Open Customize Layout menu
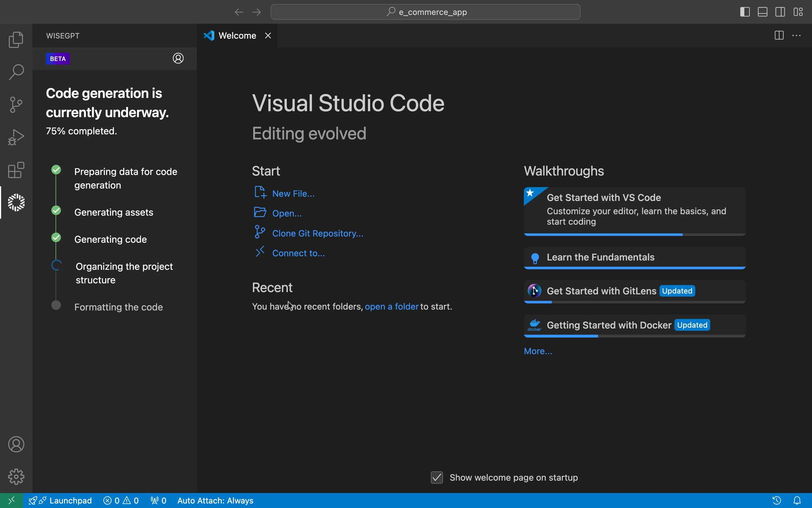 pos(798,12)
